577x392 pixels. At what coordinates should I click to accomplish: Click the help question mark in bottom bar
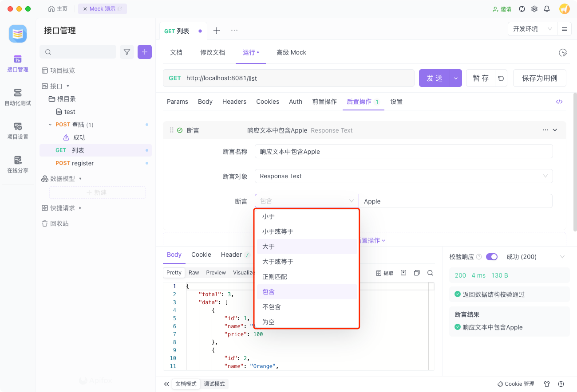561,384
